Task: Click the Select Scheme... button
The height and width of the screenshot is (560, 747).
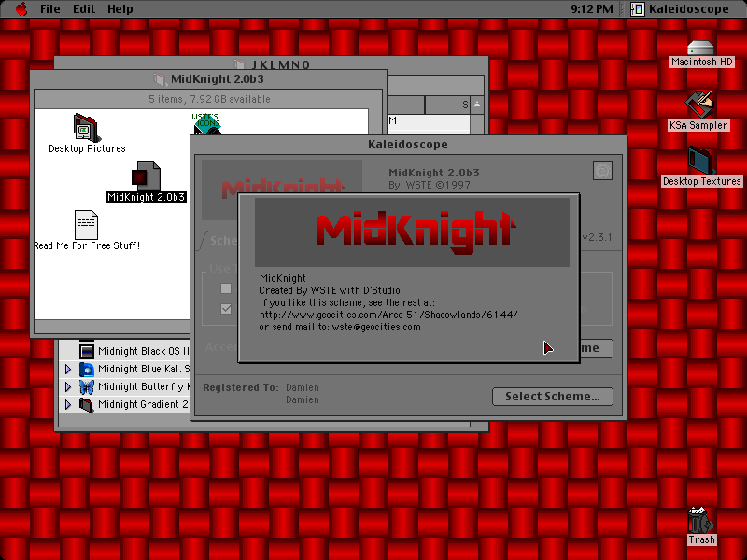Action: (553, 397)
